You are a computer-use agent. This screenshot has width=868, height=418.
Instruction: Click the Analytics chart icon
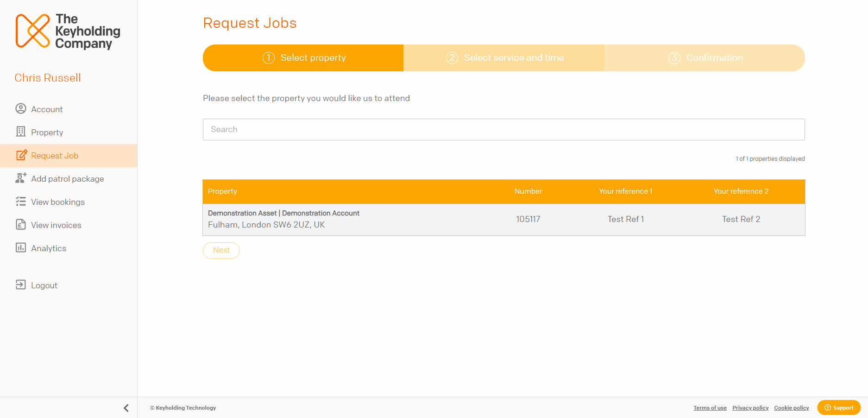click(x=21, y=247)
